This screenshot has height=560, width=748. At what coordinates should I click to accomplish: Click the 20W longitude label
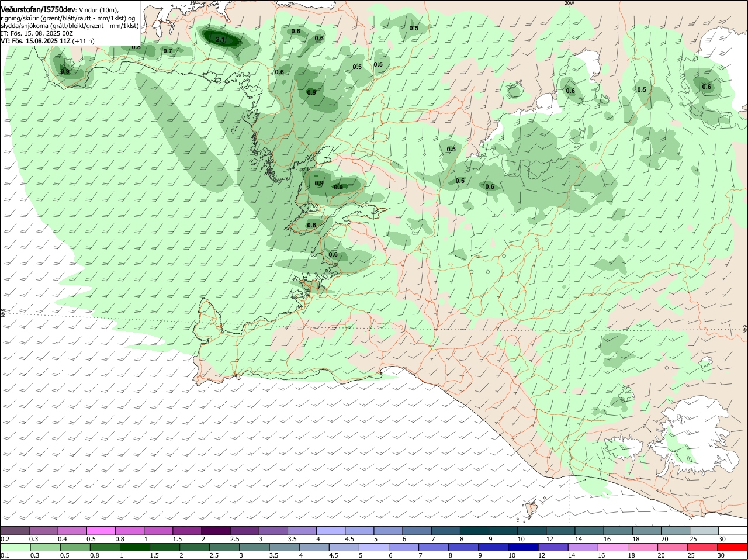click(x=569, y=3)
